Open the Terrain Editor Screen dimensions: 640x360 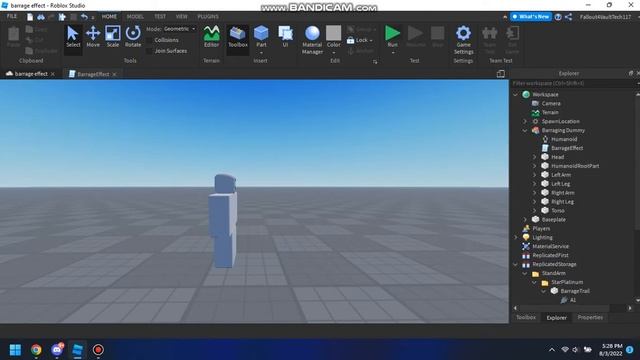pos(211,37)
